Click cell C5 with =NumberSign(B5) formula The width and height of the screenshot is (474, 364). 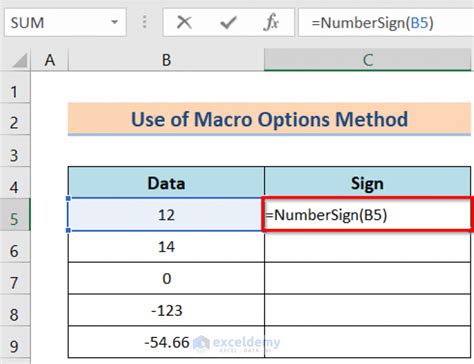pos(368,214)
